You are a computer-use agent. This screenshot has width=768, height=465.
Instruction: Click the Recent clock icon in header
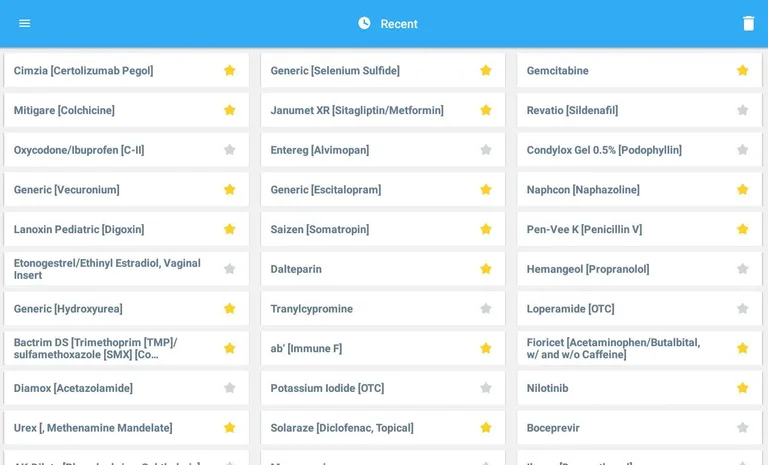364,23
